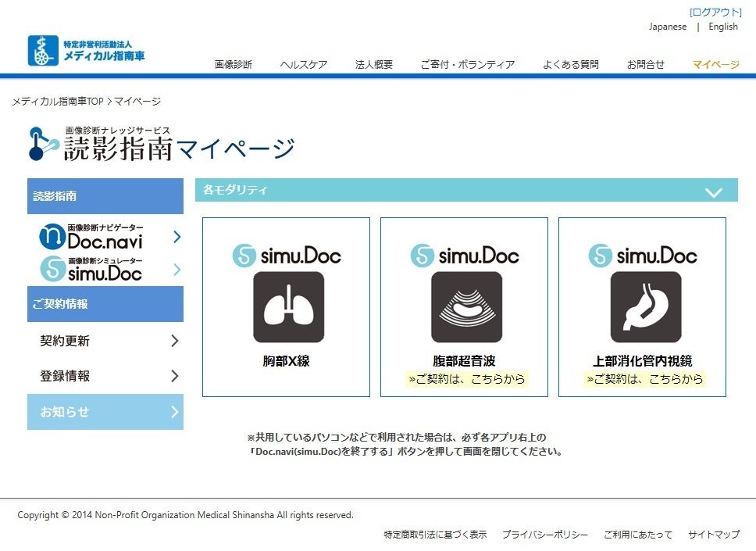Click the 読影指南マイページ title logo
Image resolution: width=756 pixels, height=551 pixels.
pos(162,144)
